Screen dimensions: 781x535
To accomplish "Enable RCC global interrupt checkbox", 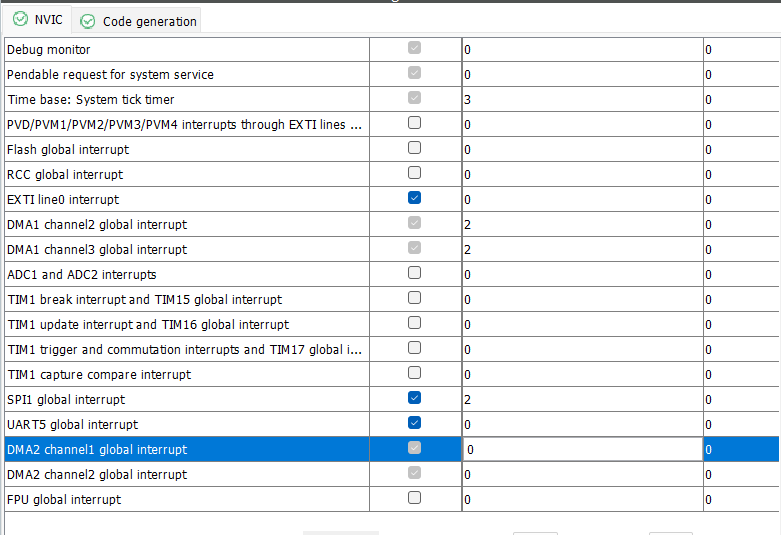I will 415,173.
